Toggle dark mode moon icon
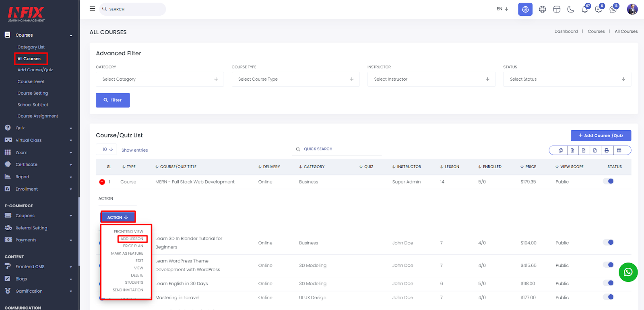Image resolution: width=644 pixels, height=310 pixels. pos(571,9)
